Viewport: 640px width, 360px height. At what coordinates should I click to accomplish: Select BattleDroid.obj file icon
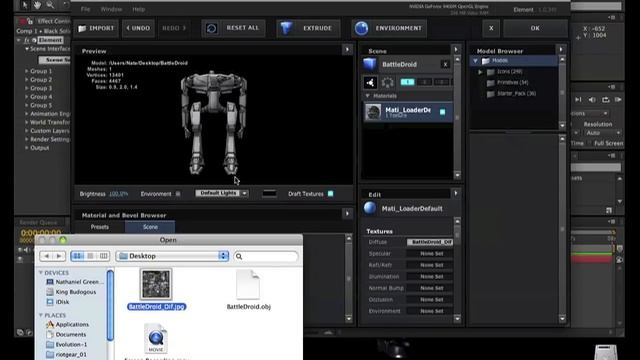(248, 284)
